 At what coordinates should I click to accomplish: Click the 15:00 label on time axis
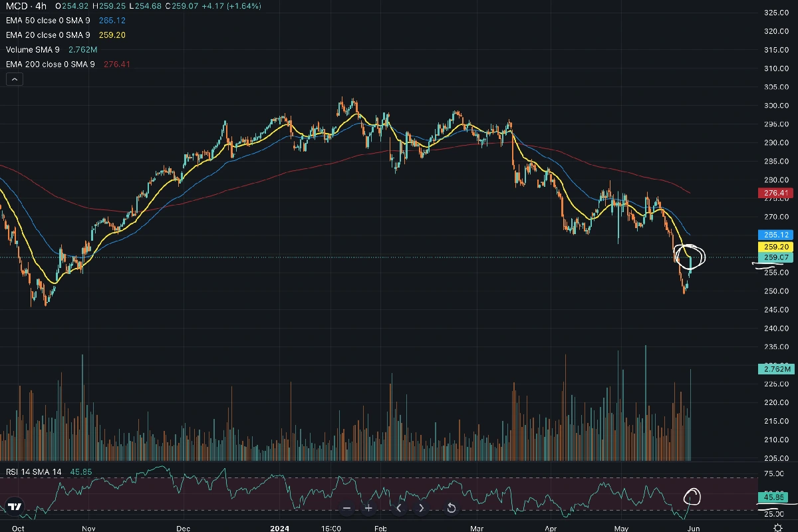coord(331,528)
